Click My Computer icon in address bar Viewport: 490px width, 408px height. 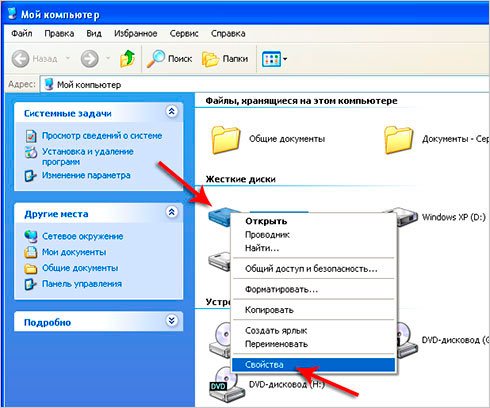tap(49, 84)
